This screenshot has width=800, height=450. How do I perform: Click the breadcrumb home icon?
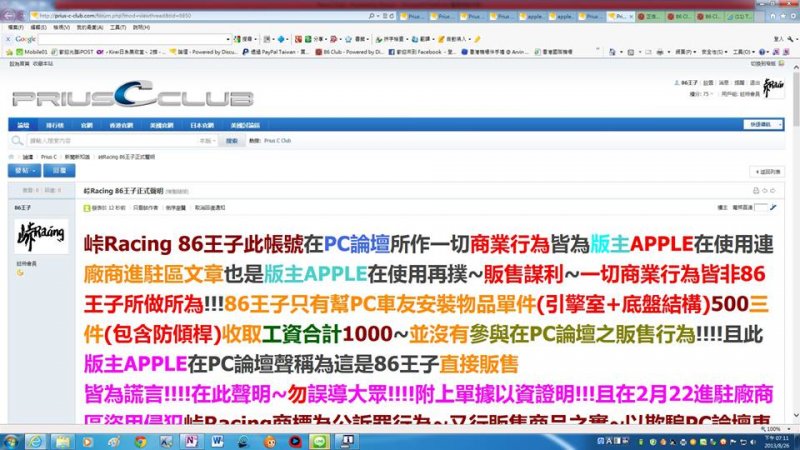pyautogui.click(x=12, y=157)
